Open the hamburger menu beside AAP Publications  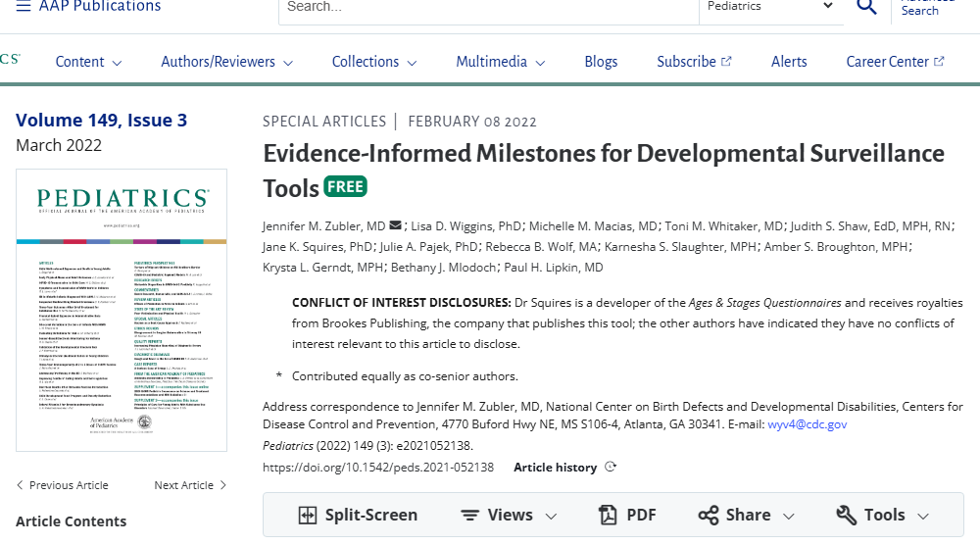(24, 6)
